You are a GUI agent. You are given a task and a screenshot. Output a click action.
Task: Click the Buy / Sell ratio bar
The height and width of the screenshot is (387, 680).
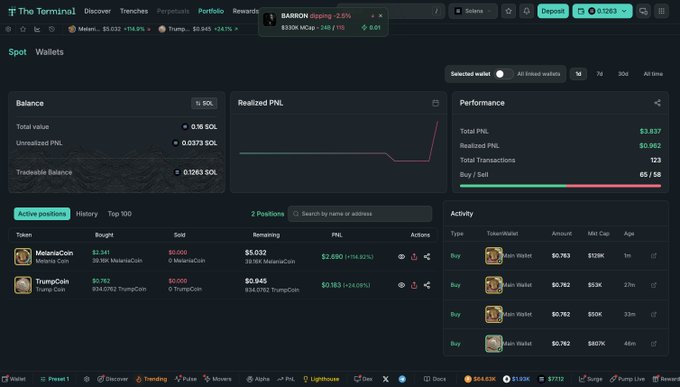click(560, 186)
